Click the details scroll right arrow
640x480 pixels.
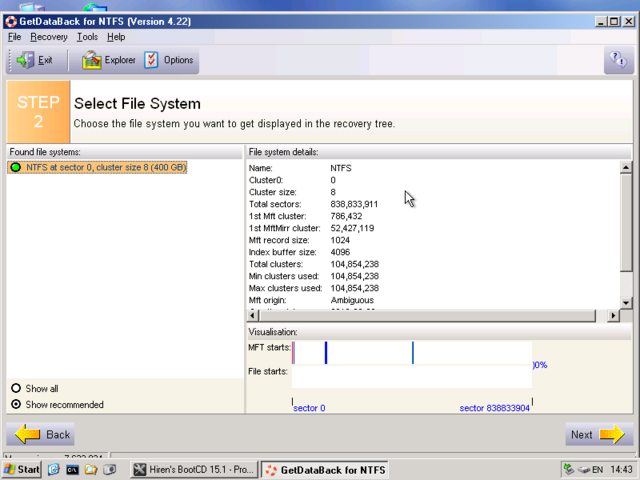pyautogui.click(x=613, y=315)
